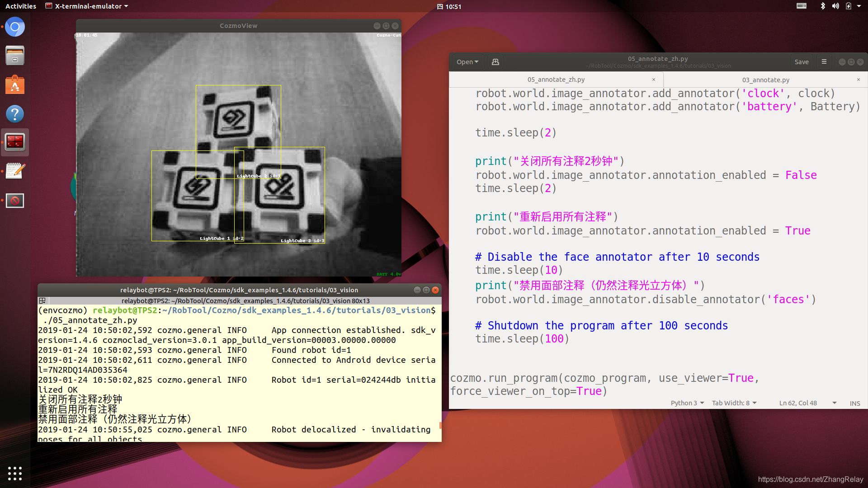
Task: Open the gedit hamburger menu
Action: click(824, 61)
